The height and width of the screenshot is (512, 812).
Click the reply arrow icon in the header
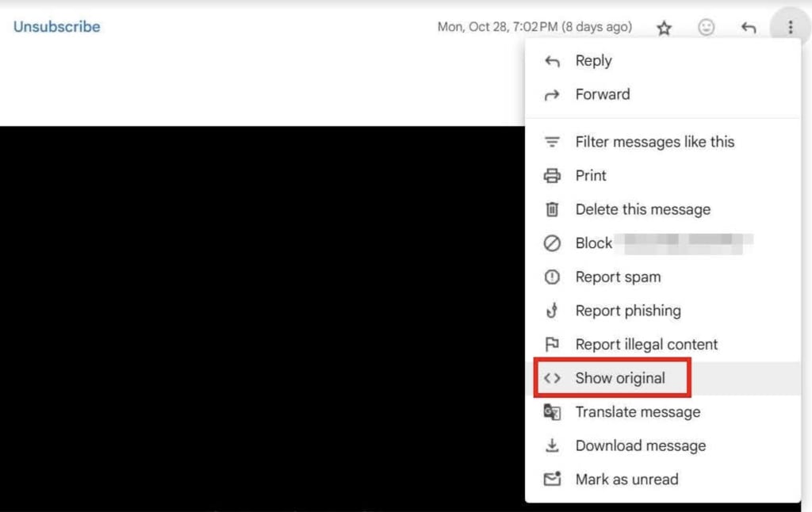749,27
